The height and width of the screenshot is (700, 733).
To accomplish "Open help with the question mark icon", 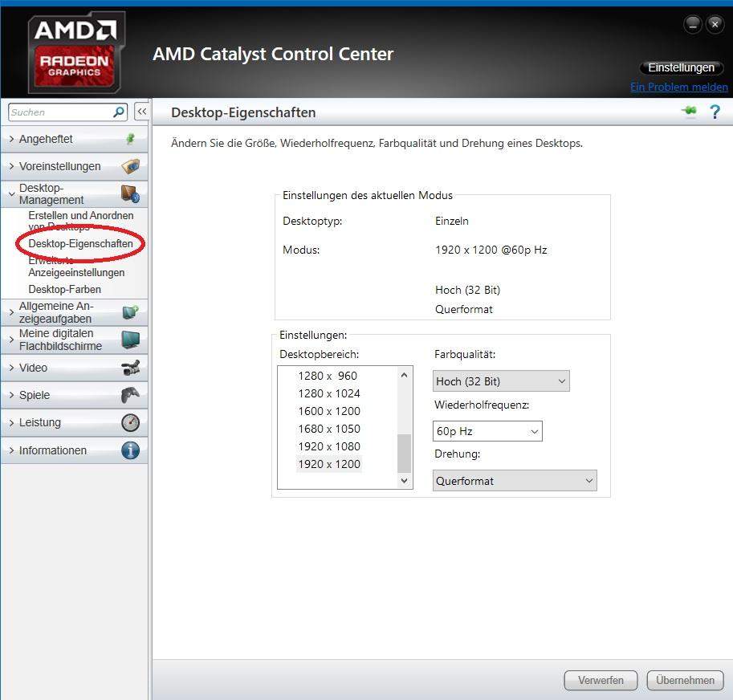I will (715, 112).
